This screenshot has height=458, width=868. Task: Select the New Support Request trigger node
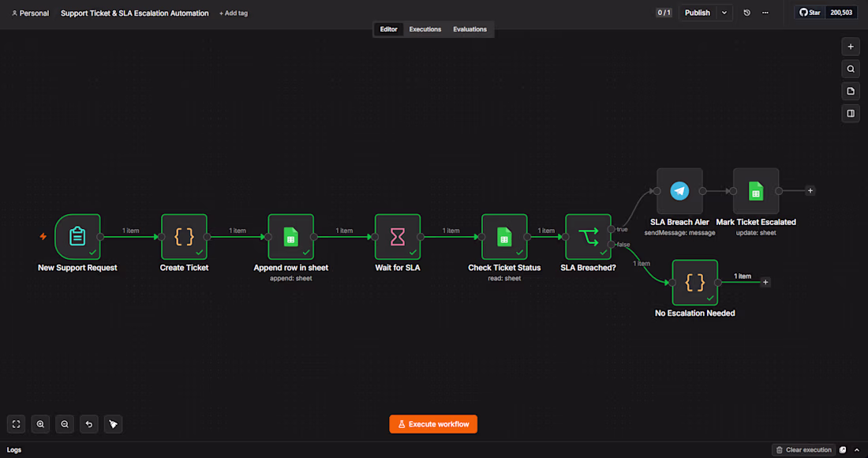(x=77, y=236)
